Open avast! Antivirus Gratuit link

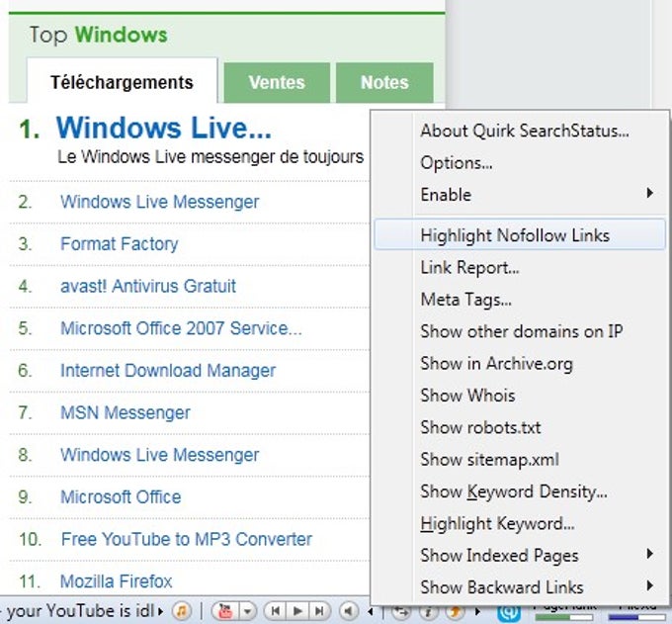click(148, 286)
